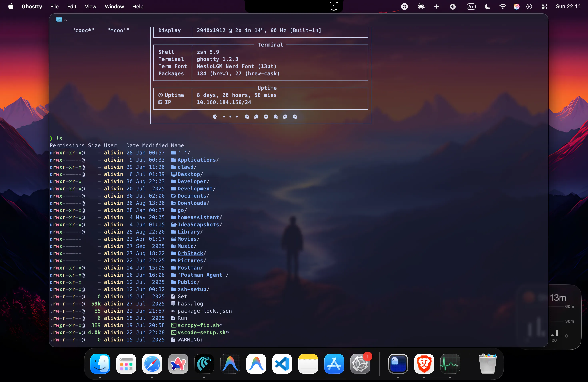The image size is (588, 382).
Task: Open the Apple menu
Action: [x=11, y=6]
